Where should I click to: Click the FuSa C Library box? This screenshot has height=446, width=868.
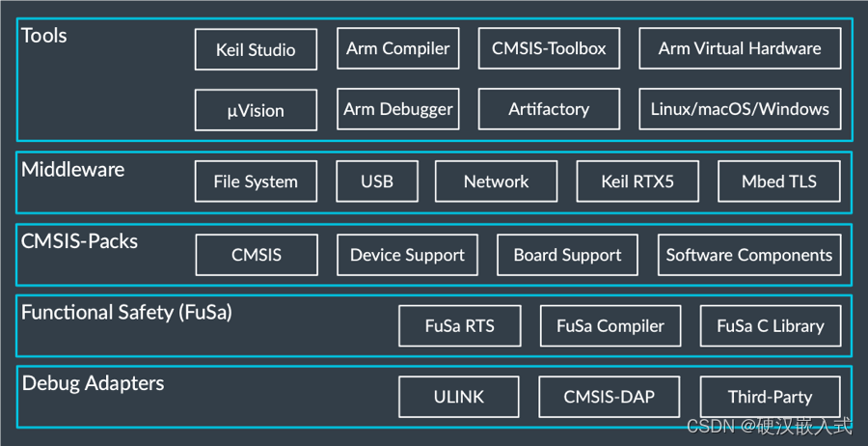pyautogui.click(x=770, y=325)
